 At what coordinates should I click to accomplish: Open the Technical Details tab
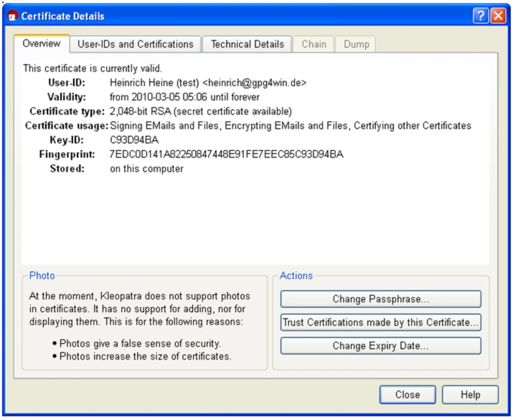point(246,44)
